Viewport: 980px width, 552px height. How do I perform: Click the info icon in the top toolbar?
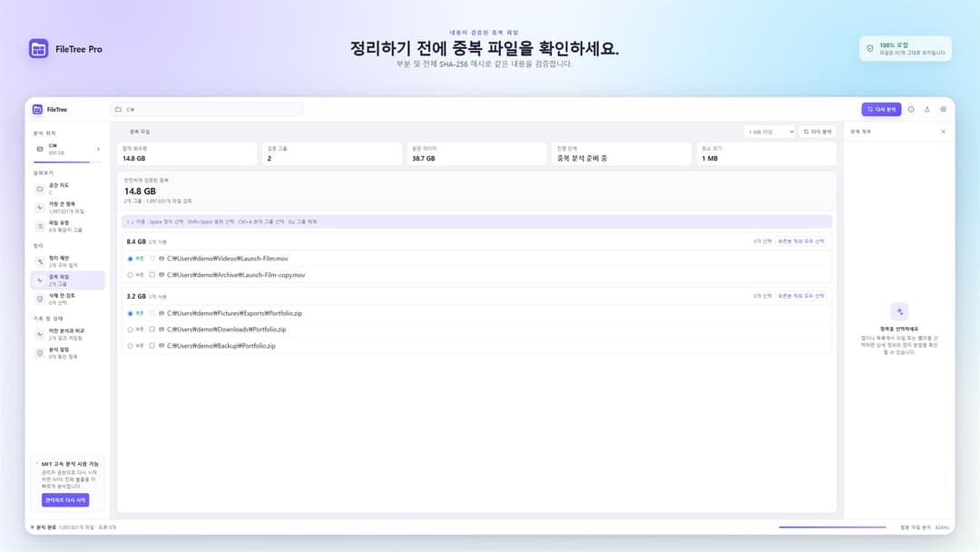(911, 109)
